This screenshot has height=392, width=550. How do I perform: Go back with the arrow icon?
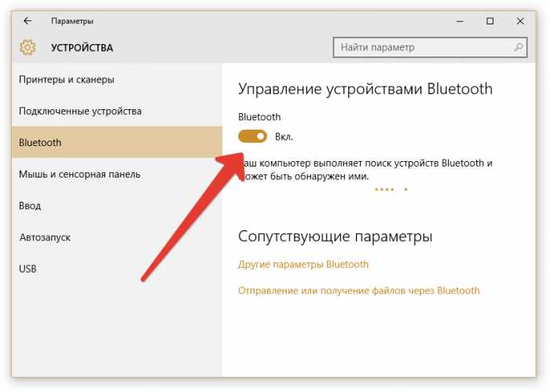point(27,21)
